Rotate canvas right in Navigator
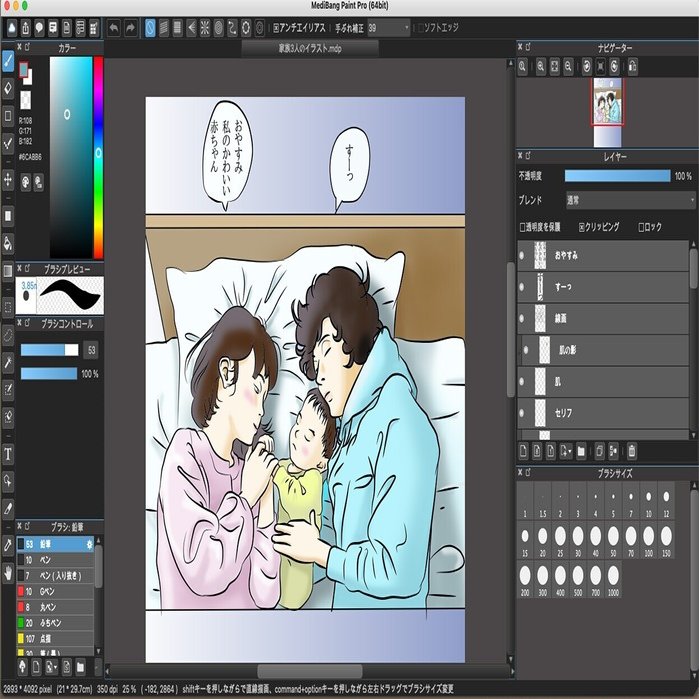The height and width of the screenshot is (699, 699). pyautogui.click(x=614, y=67)
